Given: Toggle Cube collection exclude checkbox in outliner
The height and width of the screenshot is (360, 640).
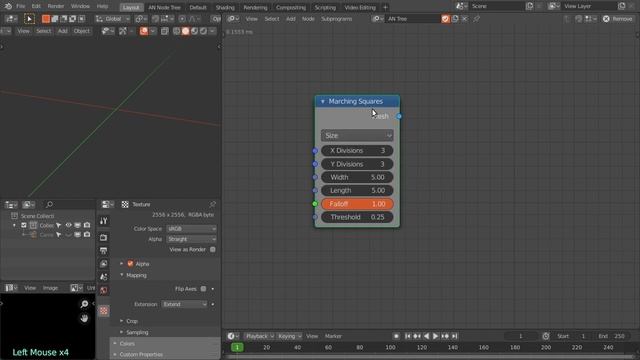Looking at the screenshot, I should coord(24,225).
